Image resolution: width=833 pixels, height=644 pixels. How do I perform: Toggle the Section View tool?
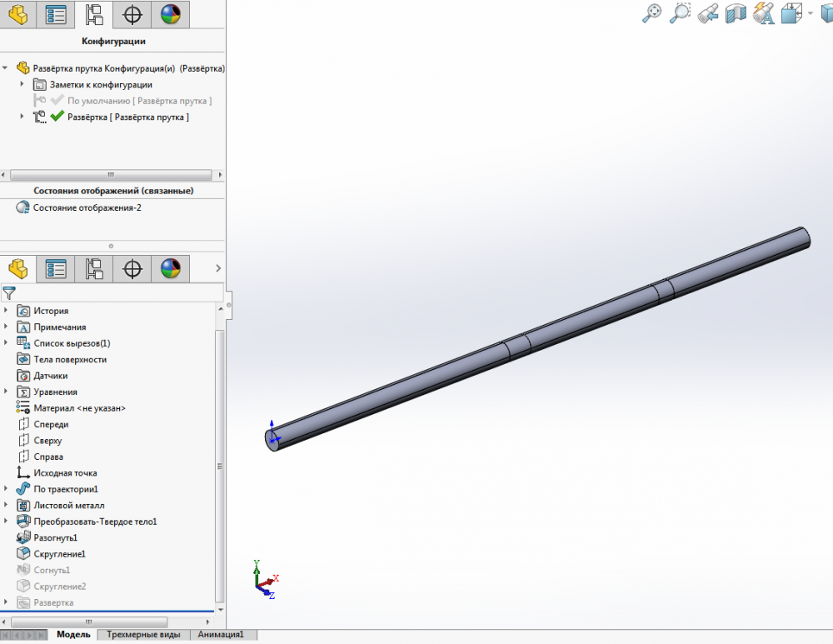pos(736,13)
